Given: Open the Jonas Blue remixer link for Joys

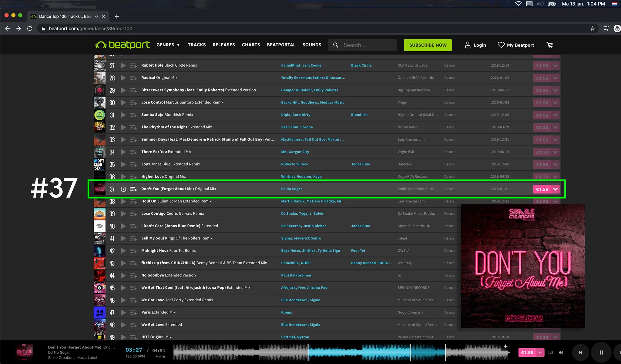Looking at the screenshot, I should (x=361, y=164).
